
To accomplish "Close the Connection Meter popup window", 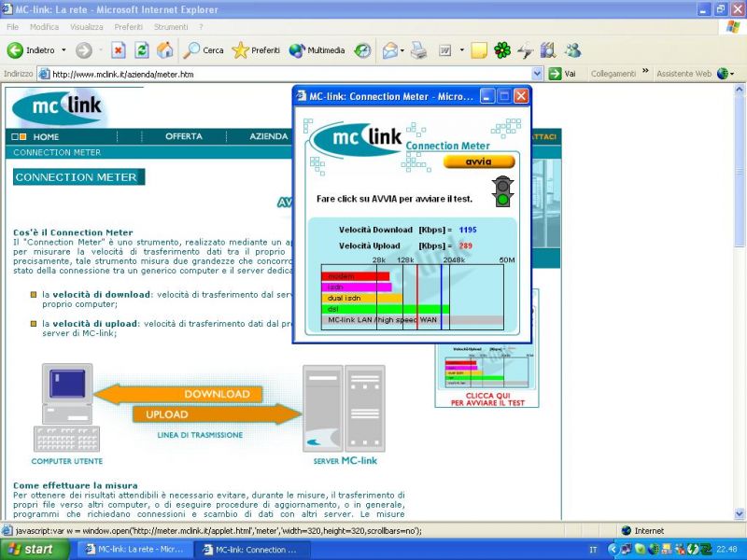I will coord(521,97).
